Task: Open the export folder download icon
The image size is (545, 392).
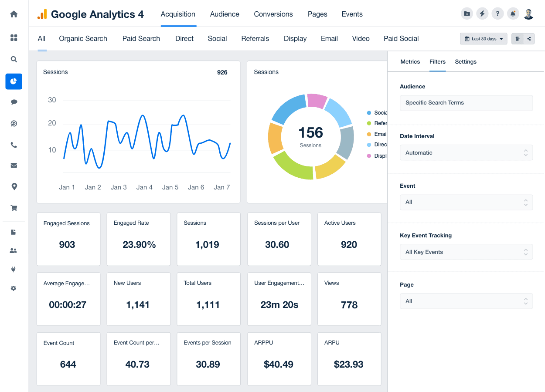Action: pyautogui.click(x=467, y=14)
